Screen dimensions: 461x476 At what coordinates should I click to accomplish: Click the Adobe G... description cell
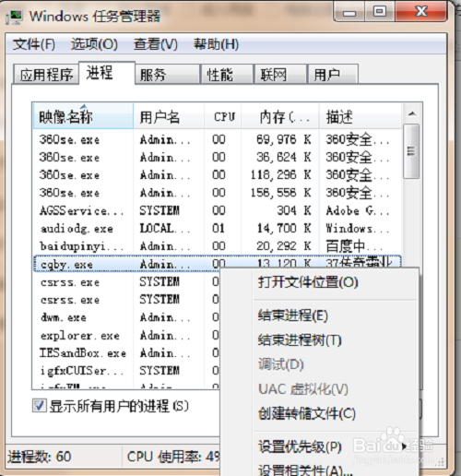coord(358,211)
